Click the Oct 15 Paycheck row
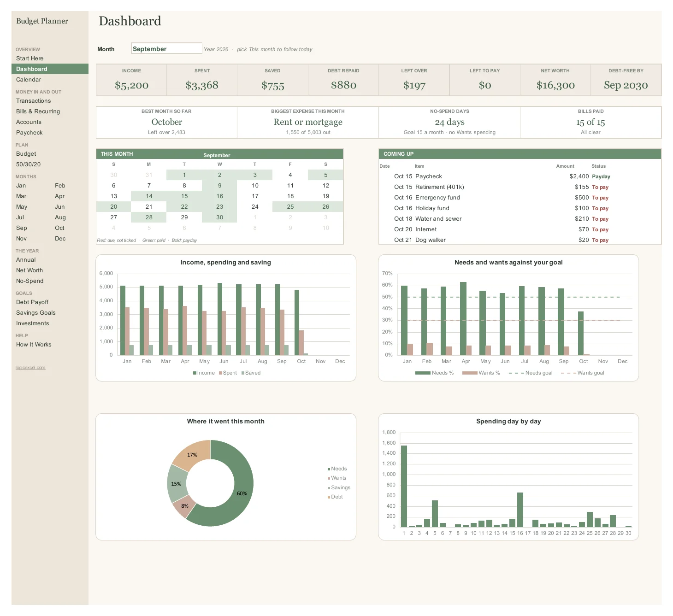Screen dimensions: 673x616 coord(520,176)
